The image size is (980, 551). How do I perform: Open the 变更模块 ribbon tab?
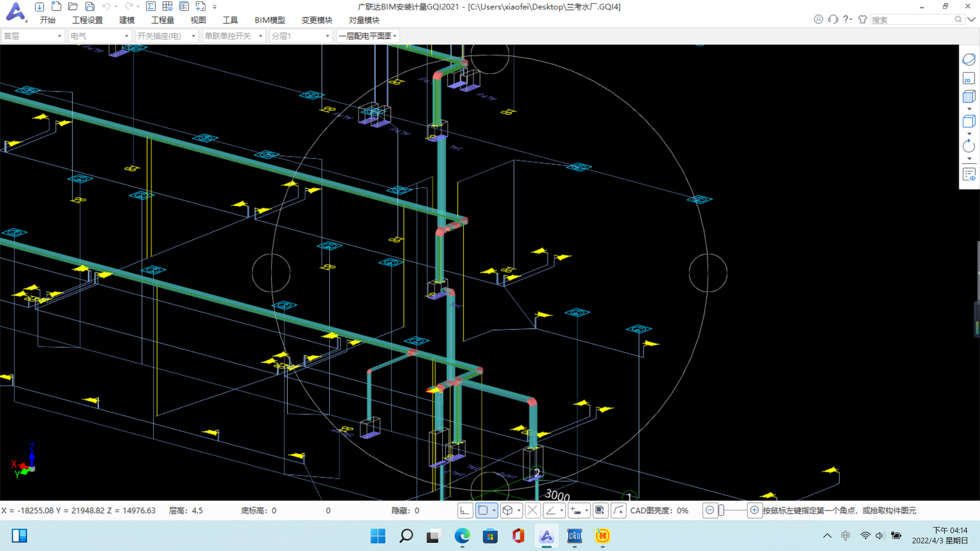point(316,20)
